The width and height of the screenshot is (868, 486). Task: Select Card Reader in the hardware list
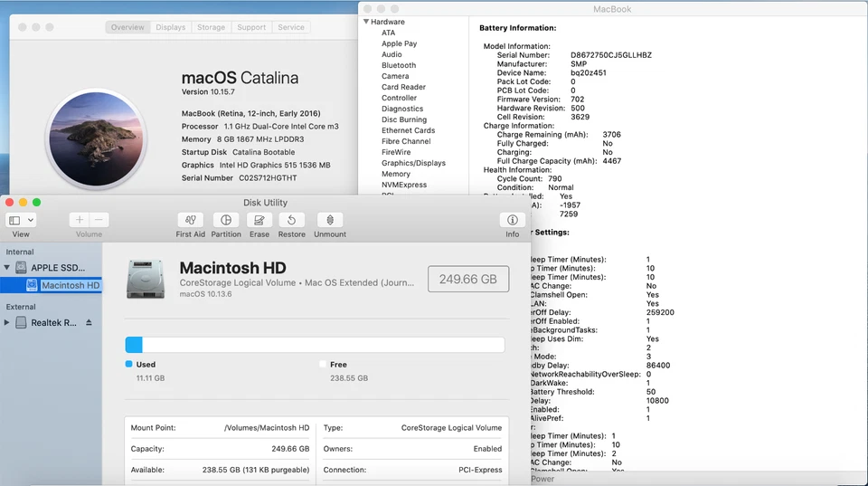403,87
